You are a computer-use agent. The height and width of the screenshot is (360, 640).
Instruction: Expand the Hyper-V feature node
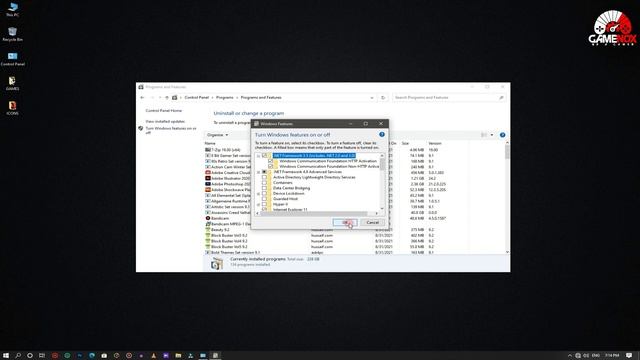click(258, 204)
